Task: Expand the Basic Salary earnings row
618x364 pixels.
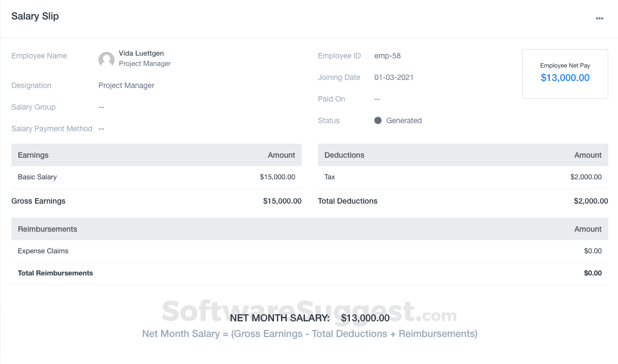Action: click(x=37, y=177)
